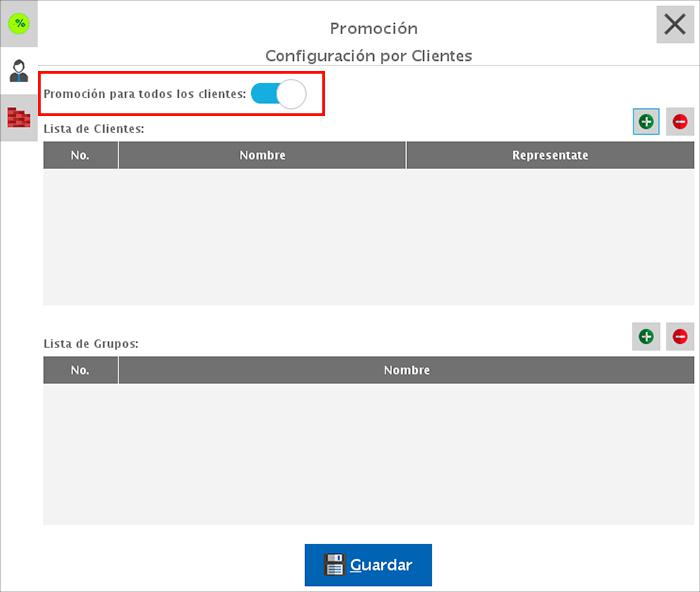Close the Promoción window

675,25
